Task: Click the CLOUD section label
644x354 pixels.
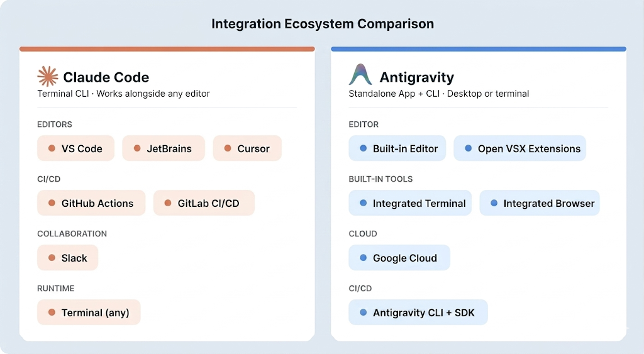Action: [363, 234]
